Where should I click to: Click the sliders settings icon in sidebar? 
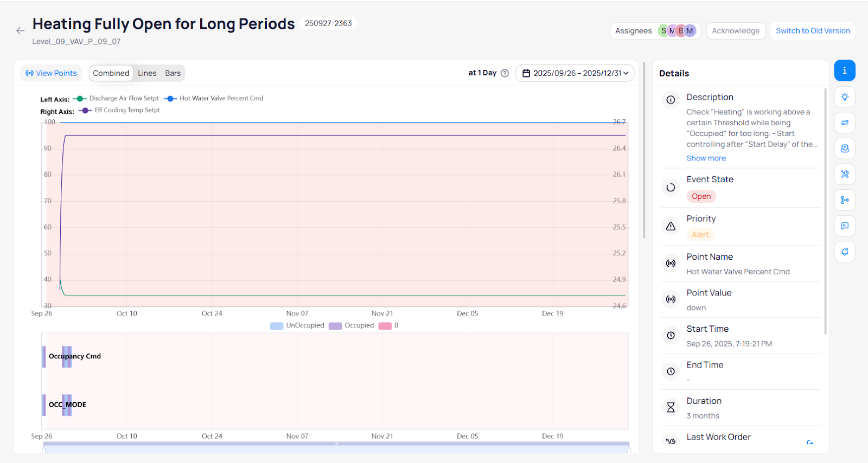(x=845, y=123)
